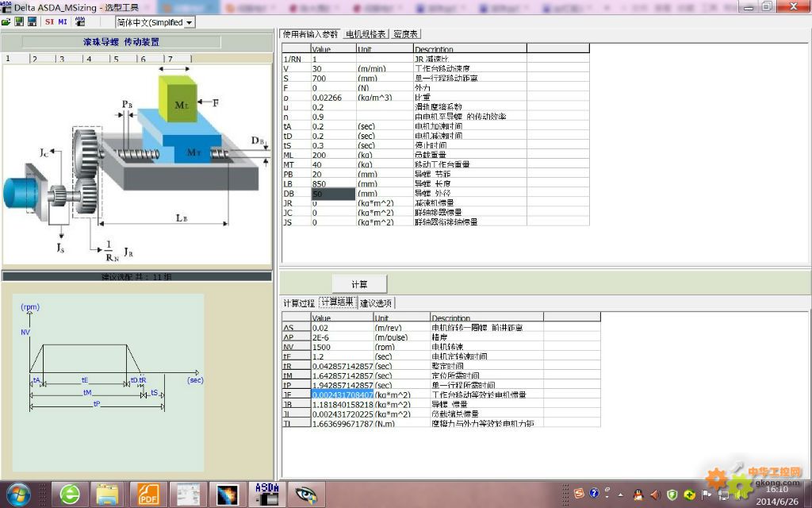Viewport: 812px width, 508px height.
Task: Edit the LB value cell showing 850
Action: click(334, 183)
